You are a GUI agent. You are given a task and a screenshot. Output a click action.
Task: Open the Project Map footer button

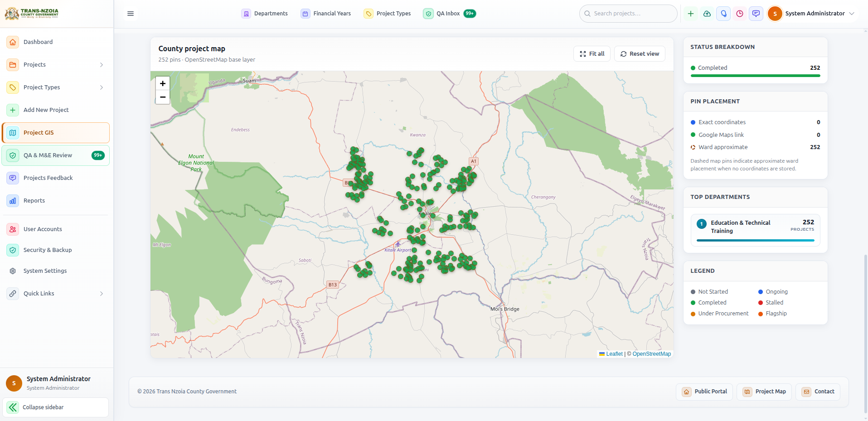pos(764,392)
